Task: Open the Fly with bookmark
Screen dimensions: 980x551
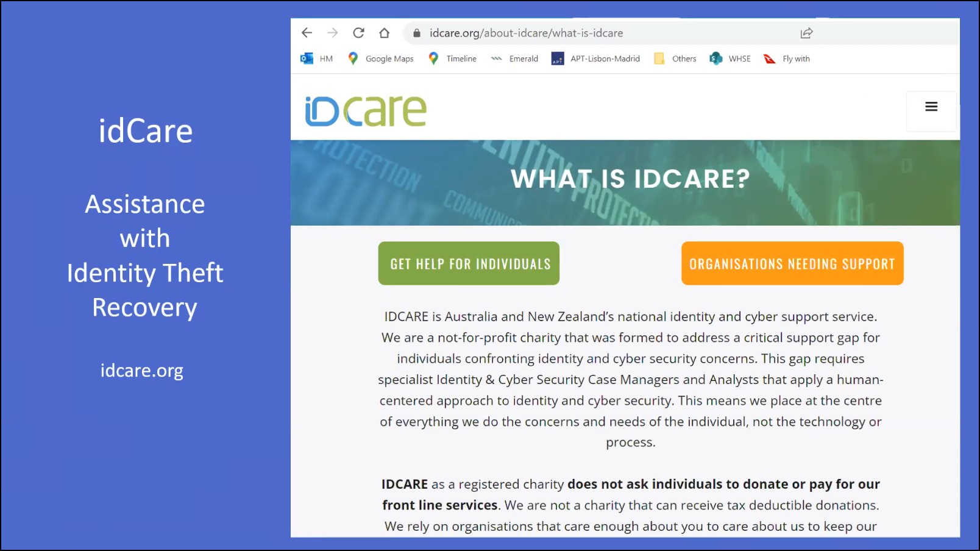Action: [x=787, y=59]
